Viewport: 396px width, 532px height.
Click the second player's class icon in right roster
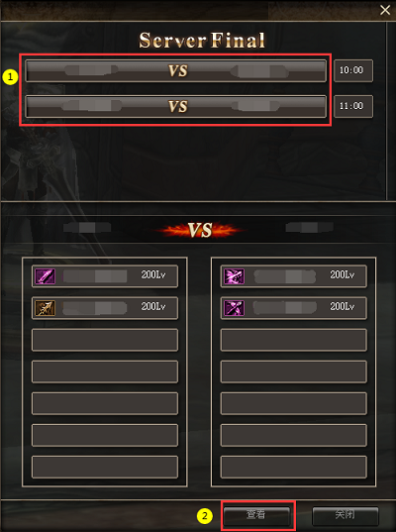click(234, 308)
